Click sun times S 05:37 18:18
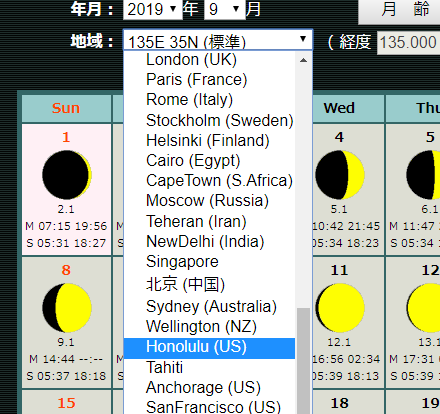The width and height of the screenshot is (440, 414). pos(66,376)
